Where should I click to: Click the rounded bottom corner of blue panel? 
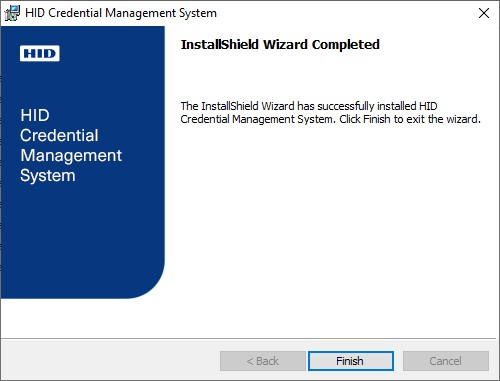[148, 283]
